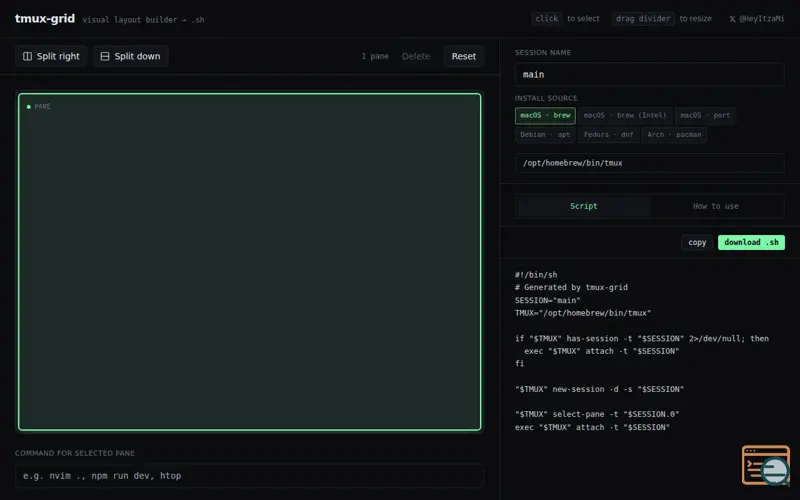Copy the generated script
This screenshot has height=500, width=800.
coord(697,242)
